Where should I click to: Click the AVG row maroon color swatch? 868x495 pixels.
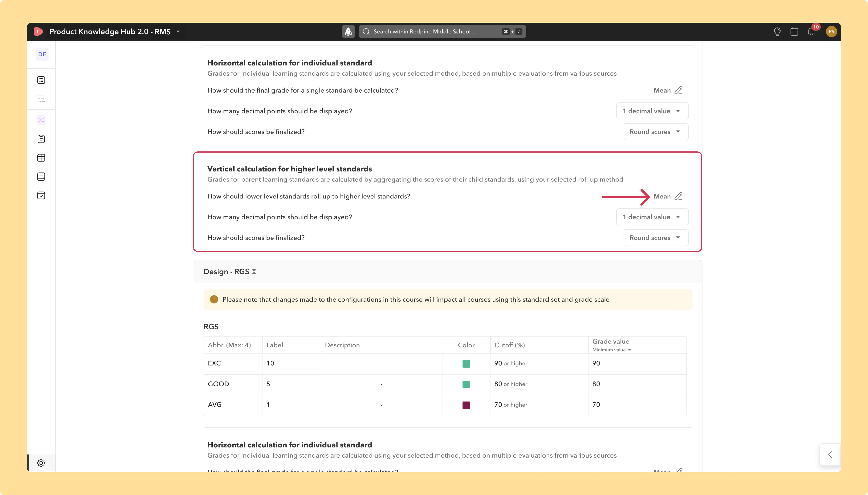(466, 405)
